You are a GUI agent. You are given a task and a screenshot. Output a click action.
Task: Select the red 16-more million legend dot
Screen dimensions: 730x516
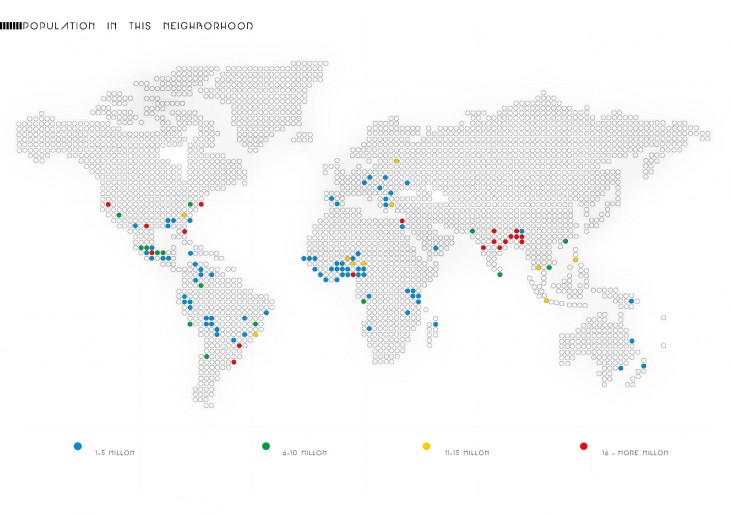583,445
